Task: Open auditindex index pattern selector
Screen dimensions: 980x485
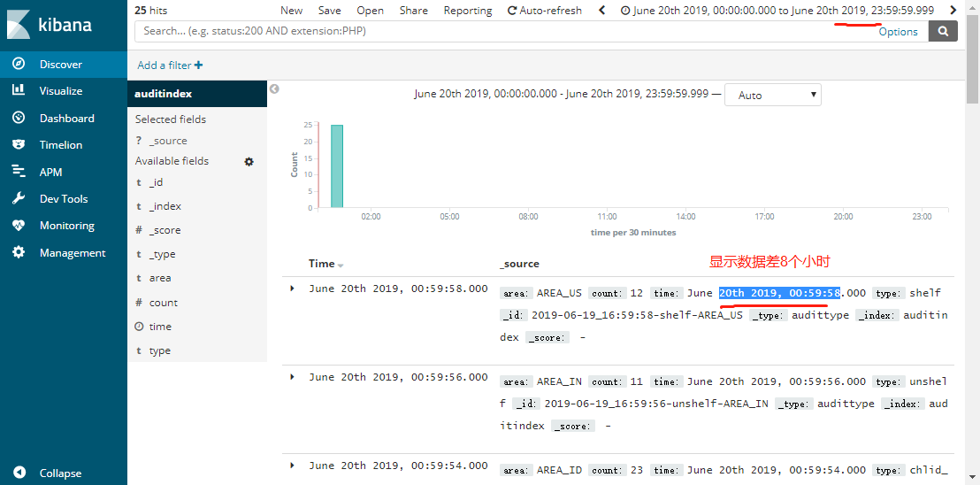Action: pos(197,94)
